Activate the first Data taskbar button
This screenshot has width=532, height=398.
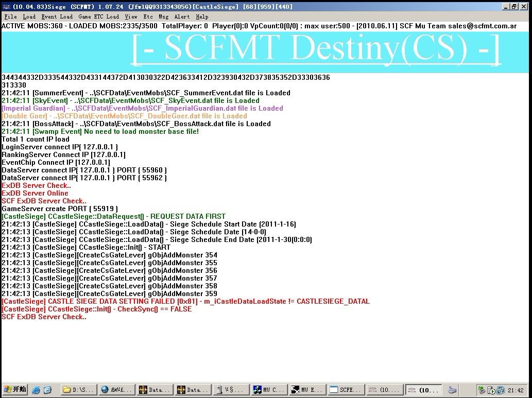155,390
